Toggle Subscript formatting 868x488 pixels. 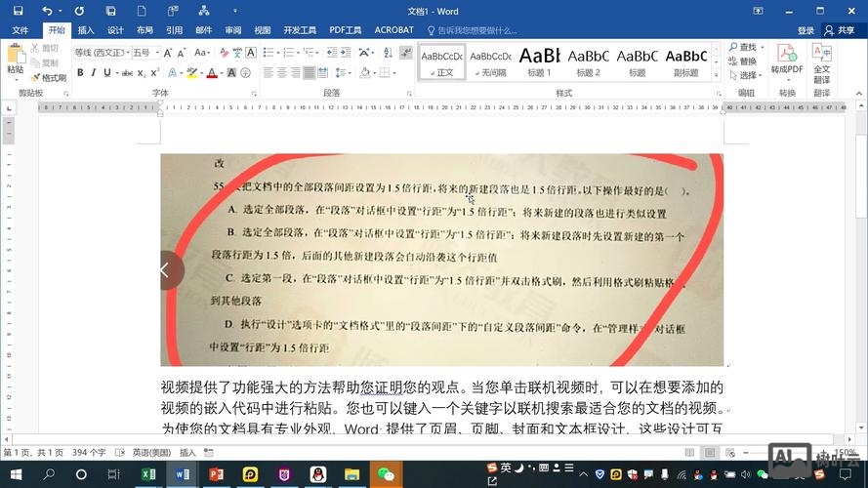(x=142, y=72)
